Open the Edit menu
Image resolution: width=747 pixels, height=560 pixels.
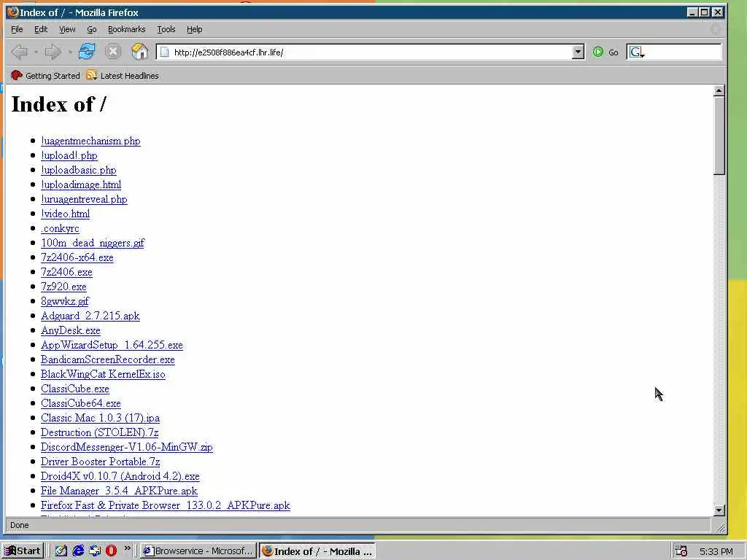click(x=41, y=29)
